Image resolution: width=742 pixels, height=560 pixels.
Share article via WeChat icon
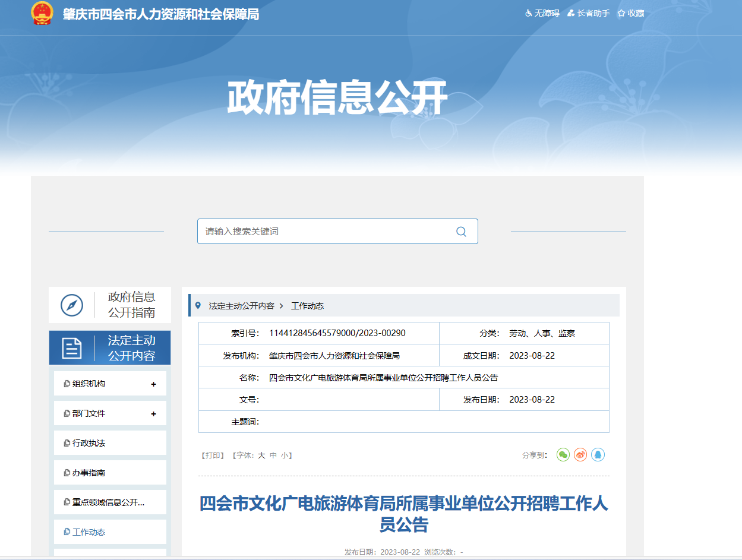coord(563,455)
